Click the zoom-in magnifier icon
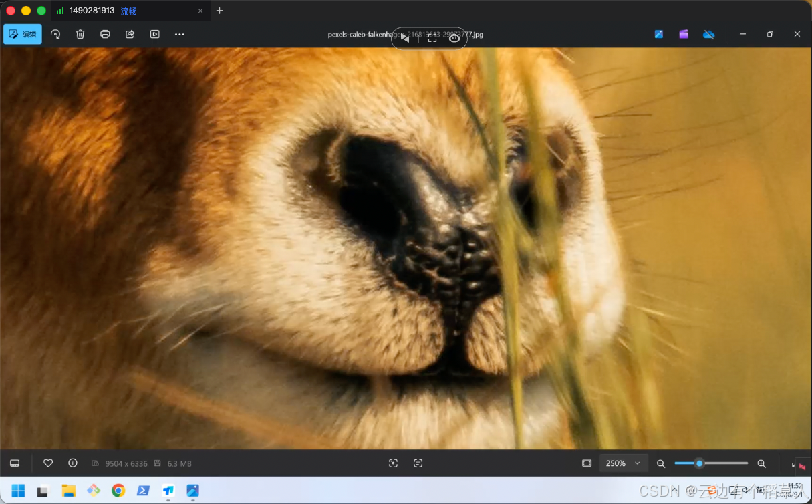Image resolution: width=812 pixels, height=504 pixels. 761,463
